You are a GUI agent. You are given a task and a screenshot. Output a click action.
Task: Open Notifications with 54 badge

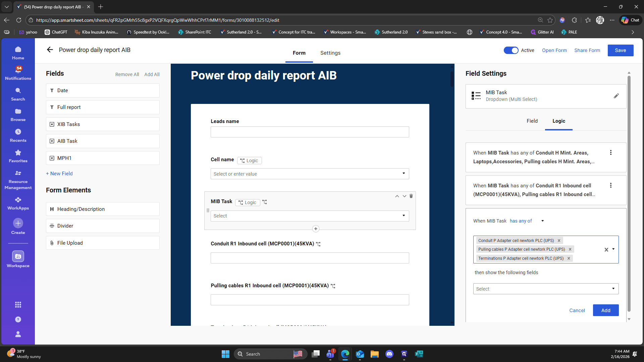18,73
